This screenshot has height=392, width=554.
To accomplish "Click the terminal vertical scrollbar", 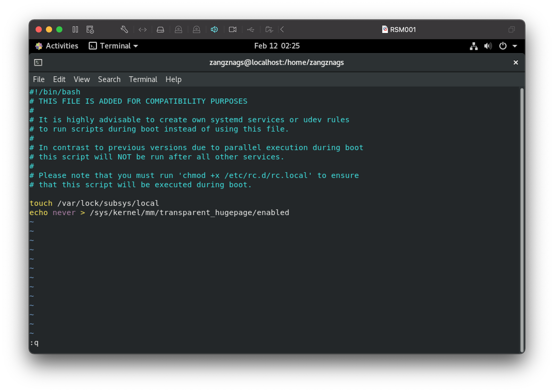I will [522, 219].
